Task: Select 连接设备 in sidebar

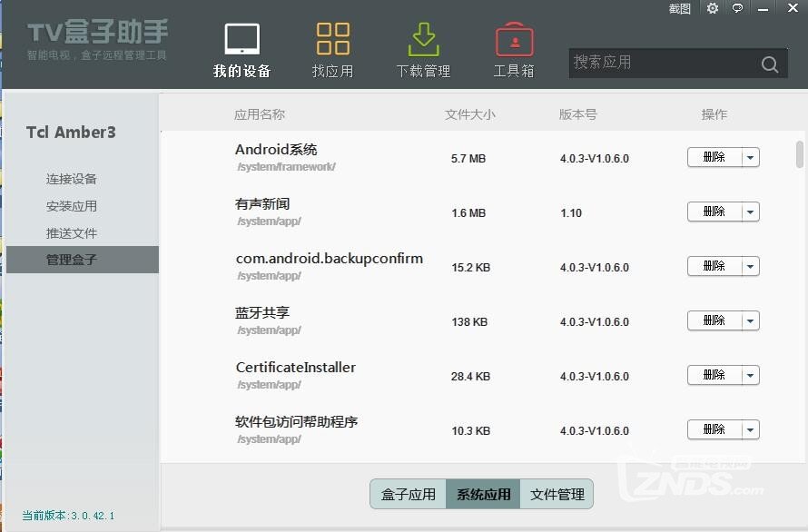Action: click(x=71, y=179)
